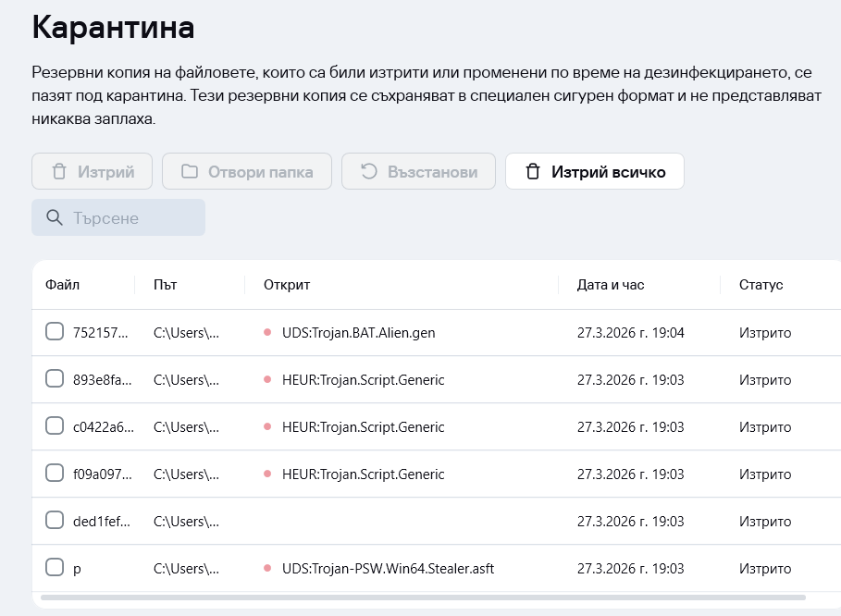This screenshot has width=841, height=616.
Task: Click the magnifier icon in search box
Action: pyautogui.click(x=55, y=217)
